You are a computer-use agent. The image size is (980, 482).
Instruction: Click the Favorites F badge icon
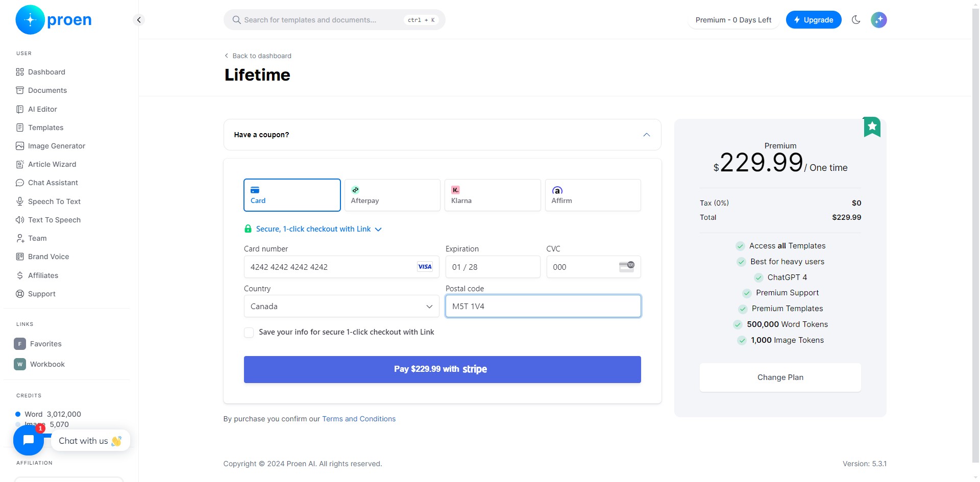coord(20,344)
